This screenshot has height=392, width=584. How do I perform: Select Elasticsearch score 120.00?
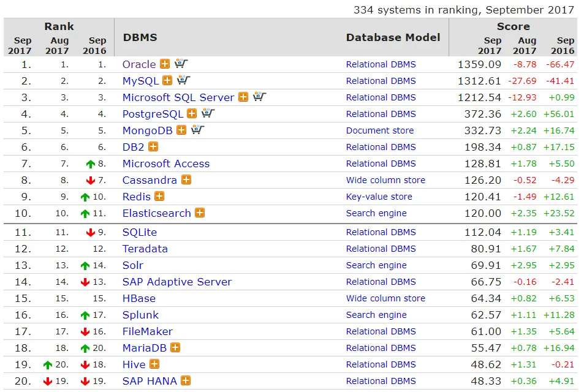tap(483, 213)
